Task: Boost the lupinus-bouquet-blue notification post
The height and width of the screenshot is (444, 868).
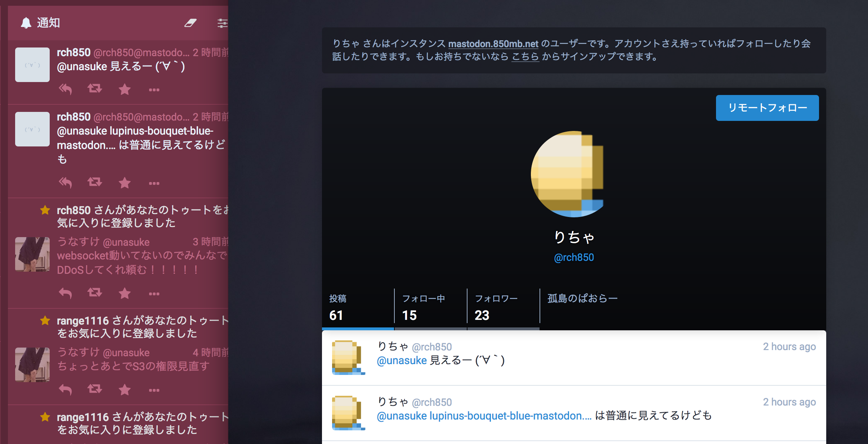Action: (x=95, y=182)
